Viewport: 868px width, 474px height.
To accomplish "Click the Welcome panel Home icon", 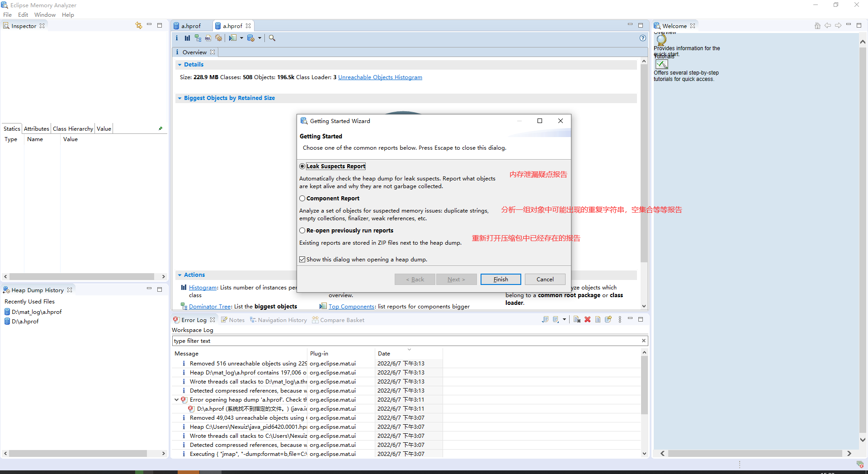I will pyautogui.click(x=817, y=26).
